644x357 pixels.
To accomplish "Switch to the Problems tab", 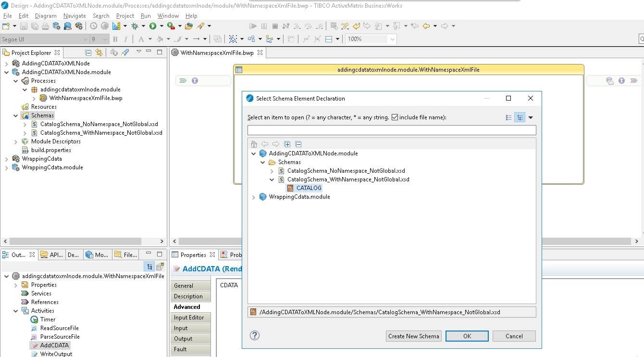I will 232,255.
